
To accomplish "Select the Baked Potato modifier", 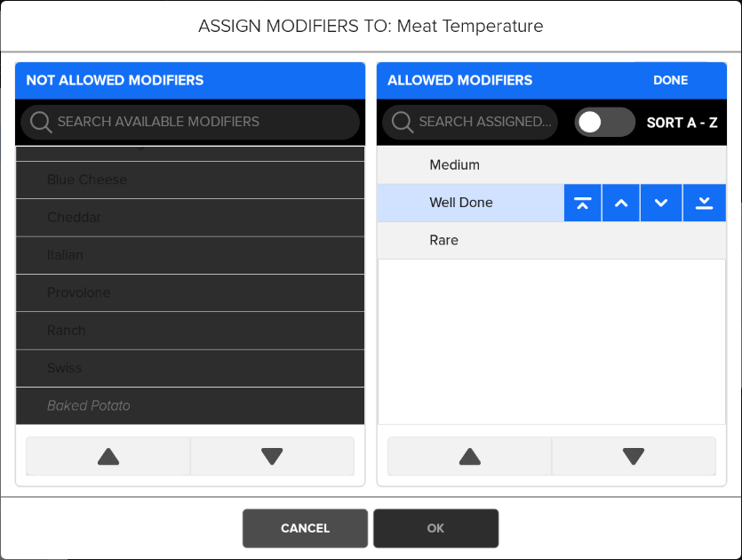I will (x=190, y=405).
